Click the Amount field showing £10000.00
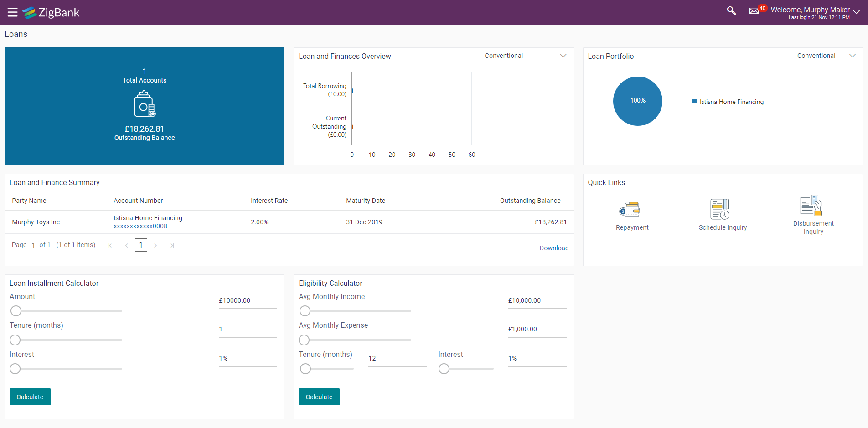The width and height of the screenshot is (868, 428). [x=248, y=301]
